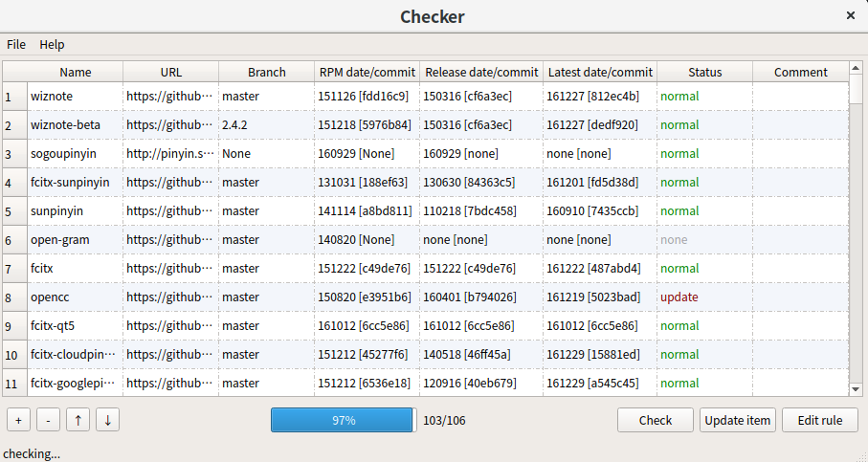
Task: Select the fcitx name cell in row 7
Action: [76, 269]
